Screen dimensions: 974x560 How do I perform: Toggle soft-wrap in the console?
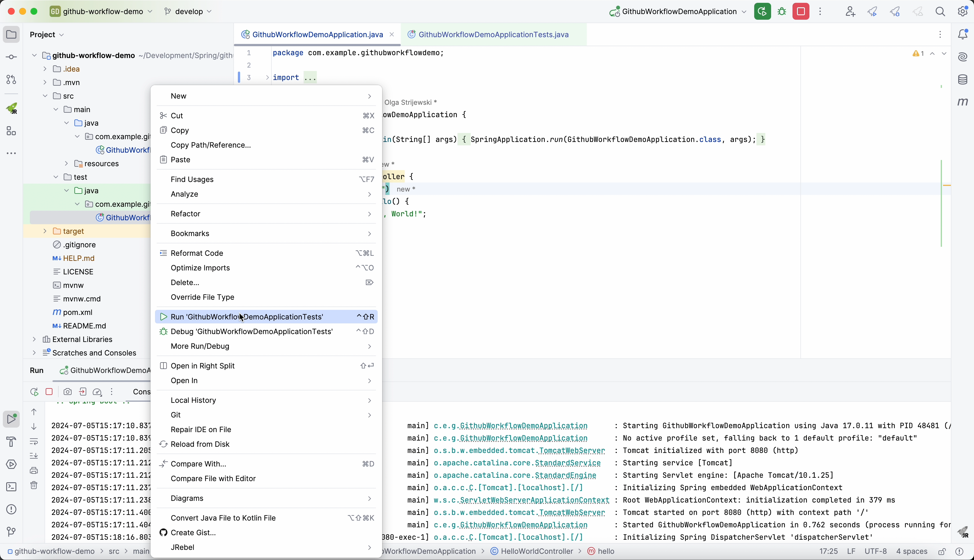point(34,441)
